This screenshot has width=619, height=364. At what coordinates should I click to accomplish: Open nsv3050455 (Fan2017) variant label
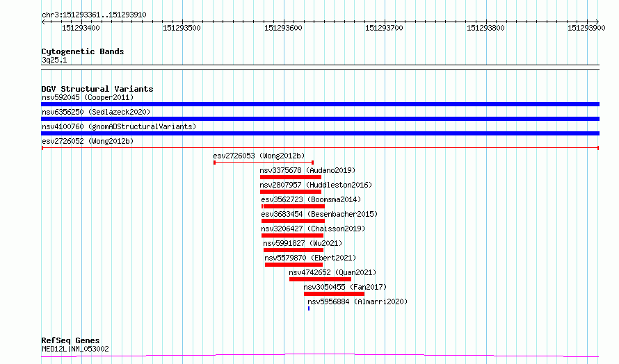[x=345, y=287]
